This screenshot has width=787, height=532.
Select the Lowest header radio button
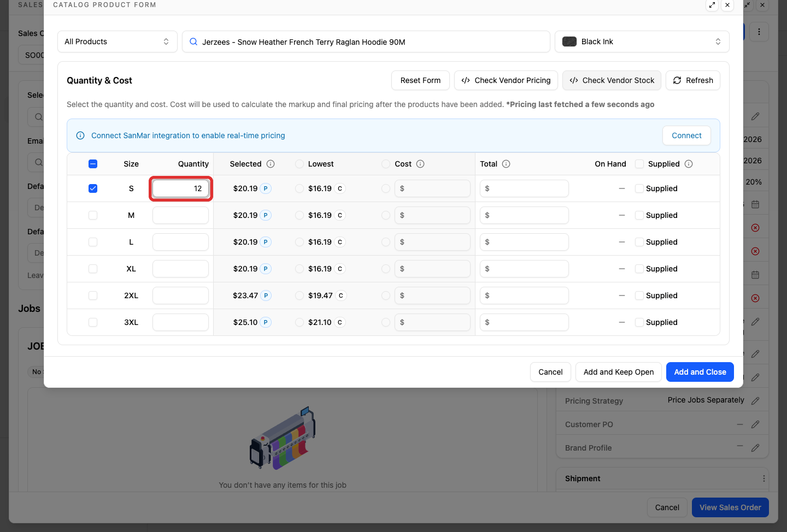[x=299, y=164]
